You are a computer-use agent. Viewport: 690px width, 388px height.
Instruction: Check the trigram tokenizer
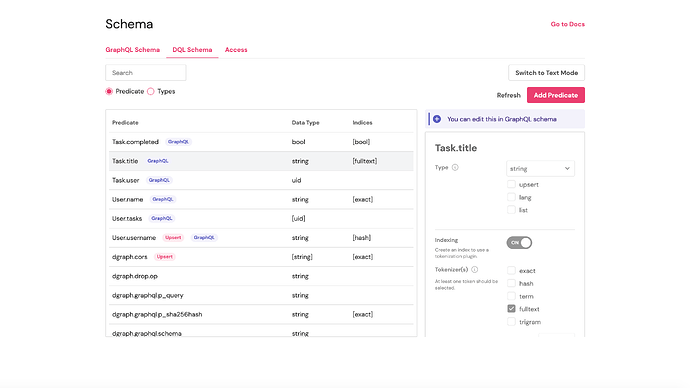click(x=511, y=322)
